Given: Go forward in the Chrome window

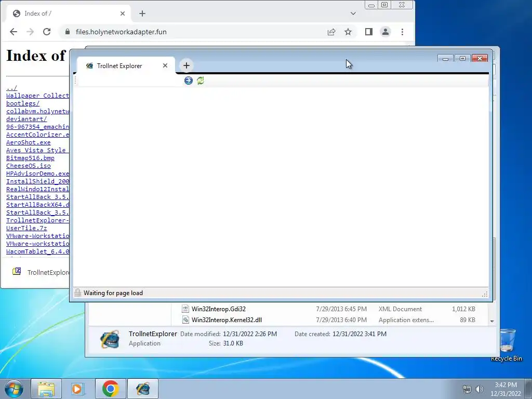Looking at the screenshot, I should coord(30,32).
